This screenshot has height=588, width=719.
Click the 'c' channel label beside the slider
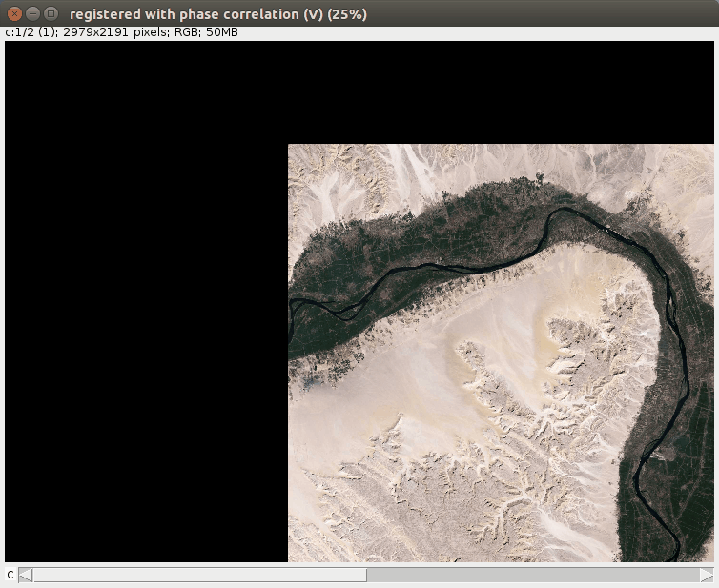point(10,575)
